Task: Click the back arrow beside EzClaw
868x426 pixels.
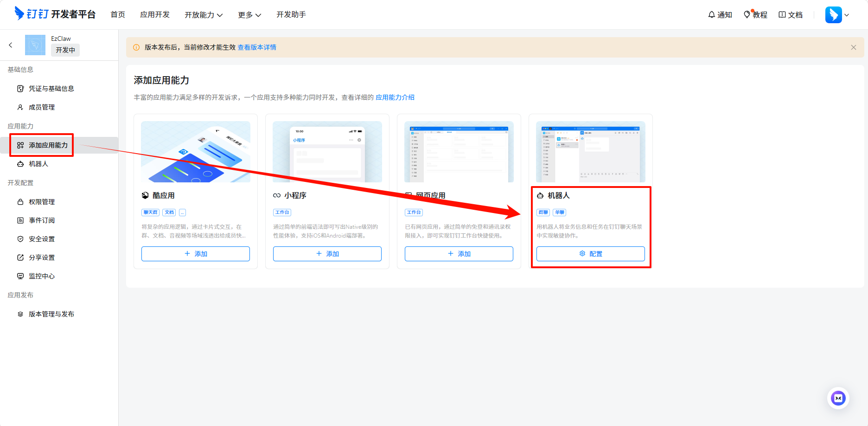Action: point(11,45)
